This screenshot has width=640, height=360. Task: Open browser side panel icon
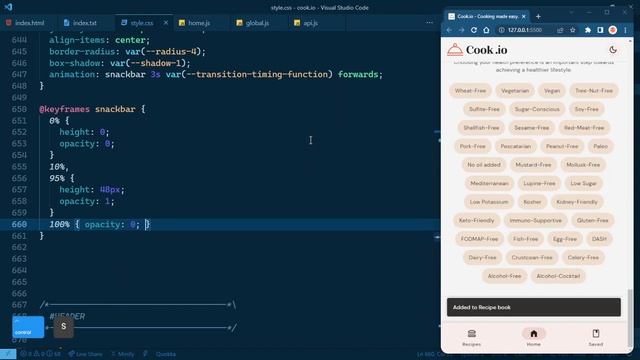click(600, 30)
